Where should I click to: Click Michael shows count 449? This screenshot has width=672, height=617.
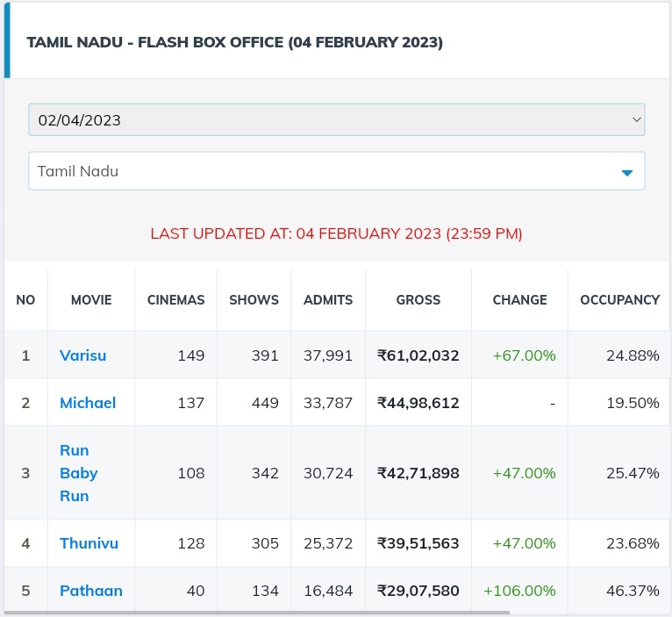click(x=265, y=403)
